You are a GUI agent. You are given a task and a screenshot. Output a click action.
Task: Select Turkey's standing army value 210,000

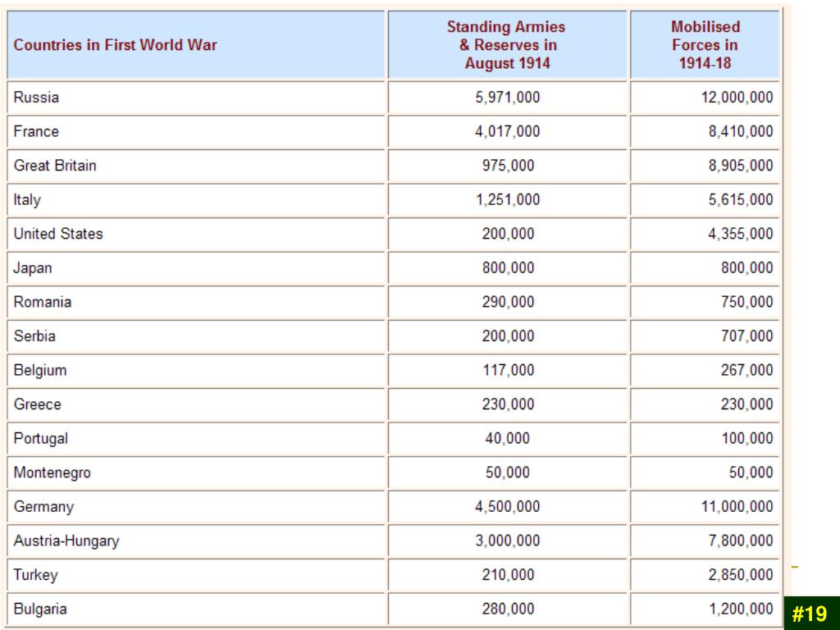(x=508, y=575)
